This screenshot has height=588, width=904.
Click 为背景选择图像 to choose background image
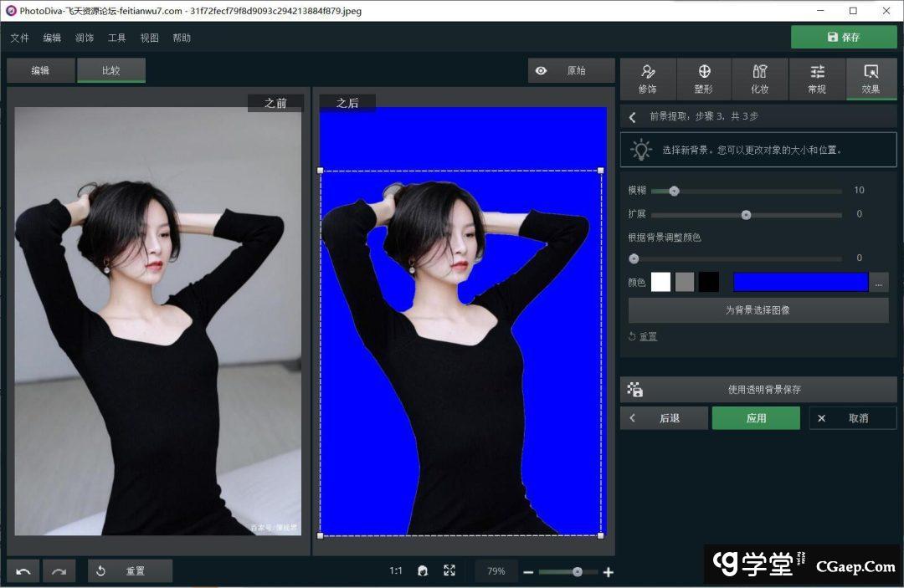pyautogui.click(x=758, y=310)
